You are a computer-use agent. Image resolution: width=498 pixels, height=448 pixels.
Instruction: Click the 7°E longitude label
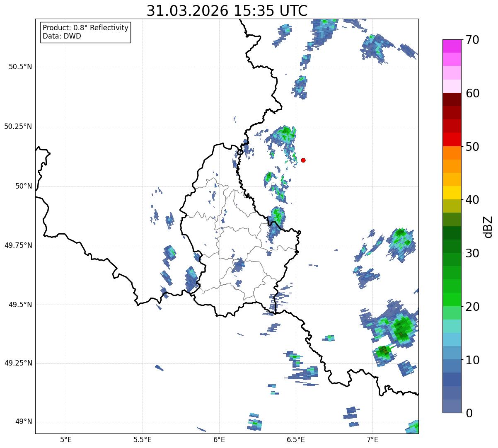click(x=372, y=439)
